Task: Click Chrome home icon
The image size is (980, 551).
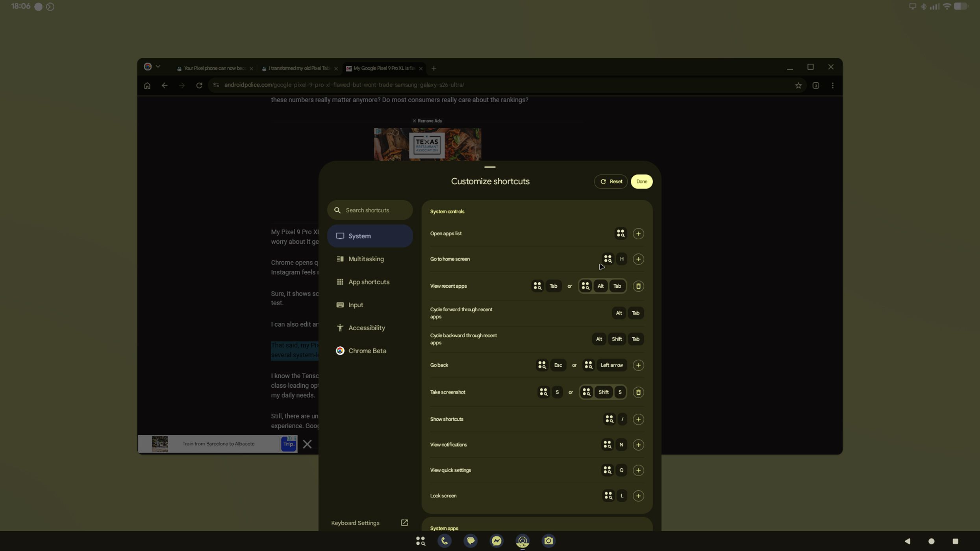Action: tap(147, 85)
